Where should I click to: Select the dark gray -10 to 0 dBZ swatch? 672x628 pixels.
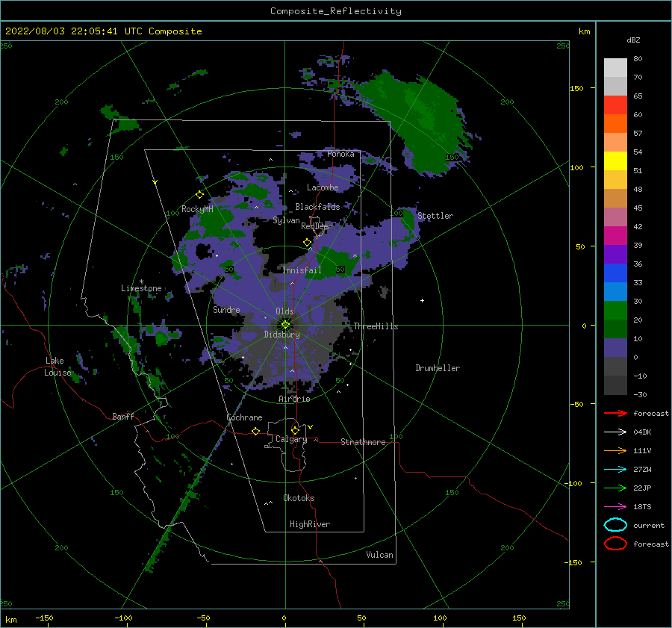(615, 367)
